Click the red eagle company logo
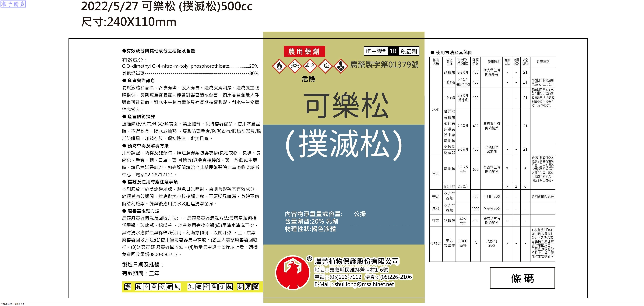Viewport: 644px width, 306px height. (x=293, y=273)
